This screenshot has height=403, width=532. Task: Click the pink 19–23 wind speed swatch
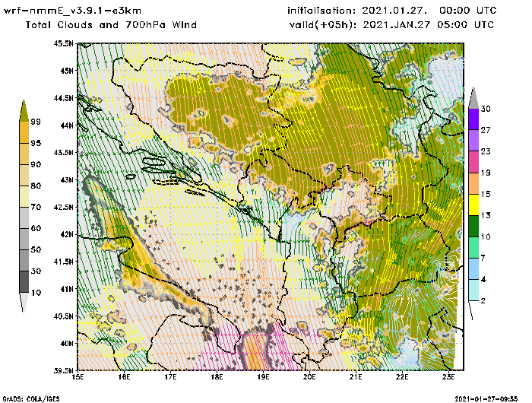coord(473,162)
